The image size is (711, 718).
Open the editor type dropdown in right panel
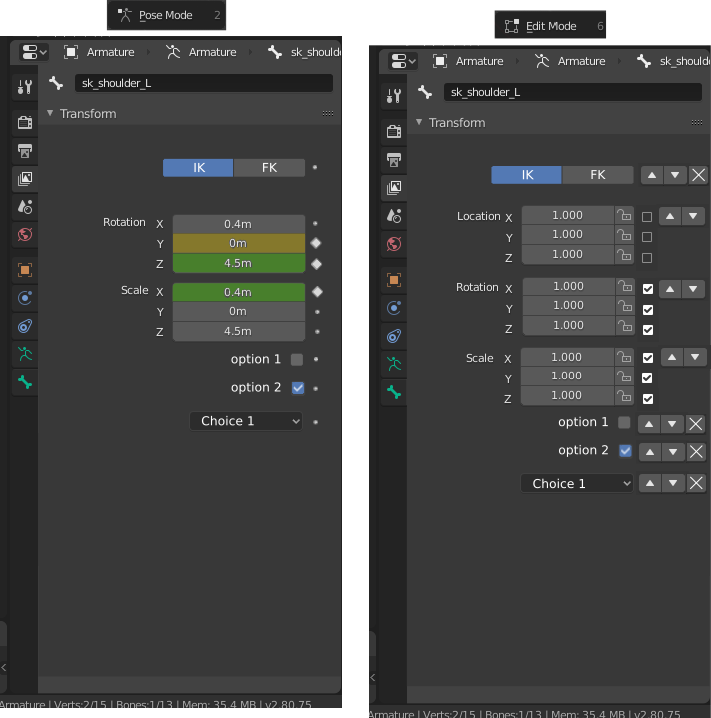[403, 61]
